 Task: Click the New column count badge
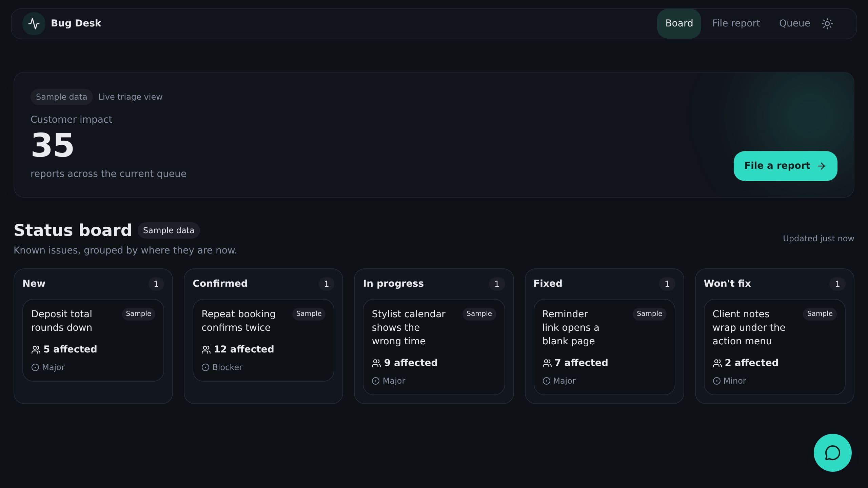pyautogui.click(x=156, y=284)
